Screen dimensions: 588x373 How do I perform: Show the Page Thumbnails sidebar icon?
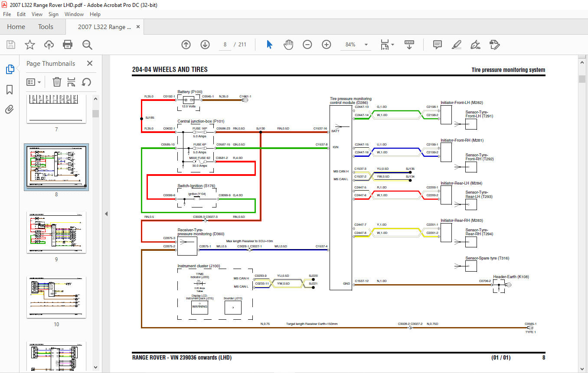pyautogui.click(x=10, y=69)
